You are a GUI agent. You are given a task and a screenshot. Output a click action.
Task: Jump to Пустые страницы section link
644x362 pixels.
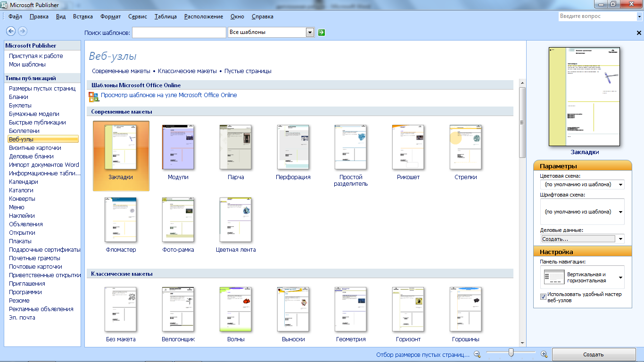point(248,71)
